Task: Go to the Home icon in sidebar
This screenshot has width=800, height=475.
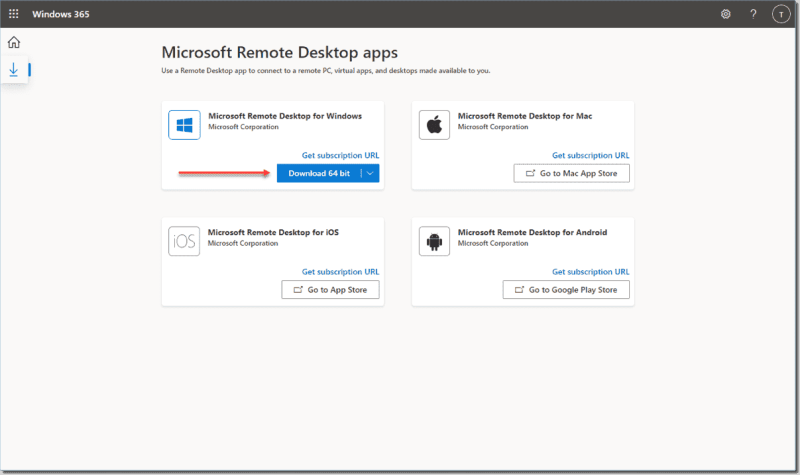Action: point(14,42)
